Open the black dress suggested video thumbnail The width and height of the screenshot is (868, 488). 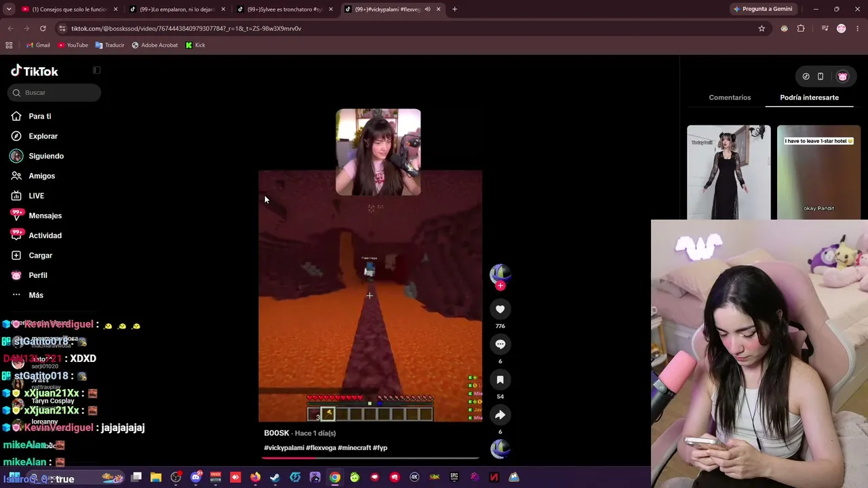[x=728, y=172]
